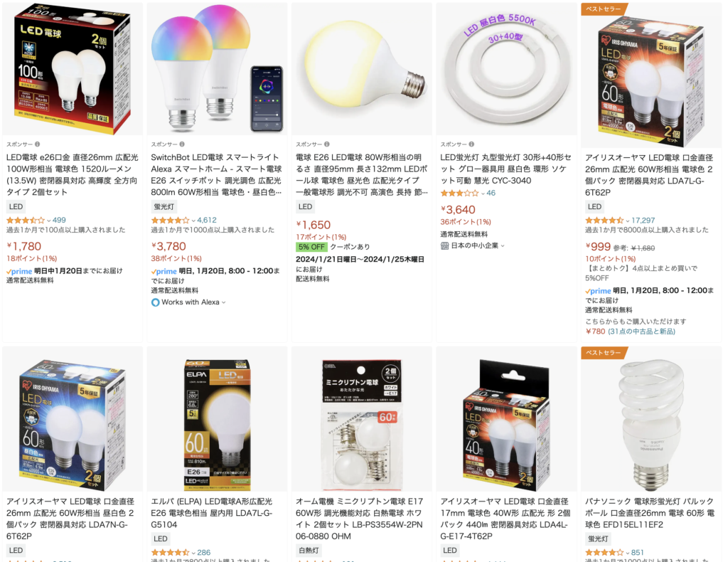Open the SwitchBot color bulb product image
The image size is (728, 562).
pyautogui.click(x=217, y=69)
